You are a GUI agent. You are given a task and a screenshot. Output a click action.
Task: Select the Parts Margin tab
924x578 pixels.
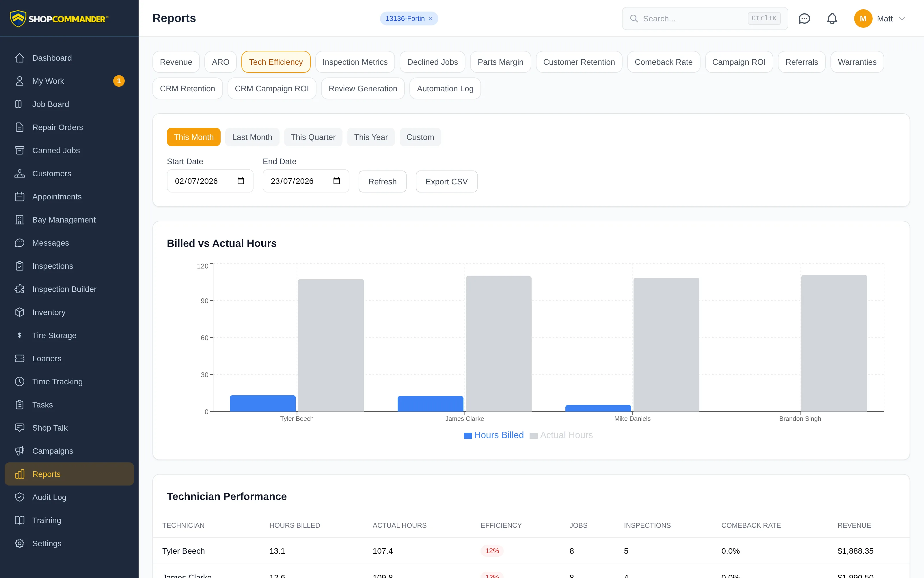[501, 62]
